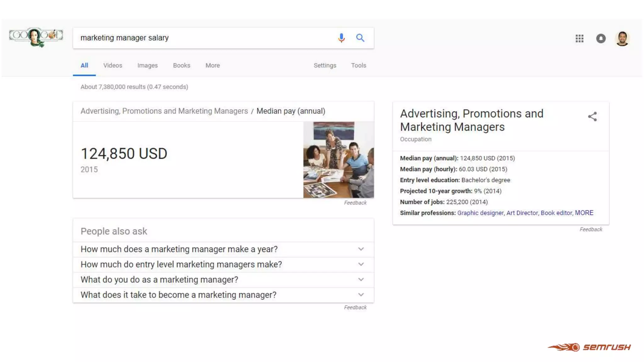644x362 pixels.
Task: Click the share icon in knowledge panel
Action: pyautogui.click(x=592, y=117)
